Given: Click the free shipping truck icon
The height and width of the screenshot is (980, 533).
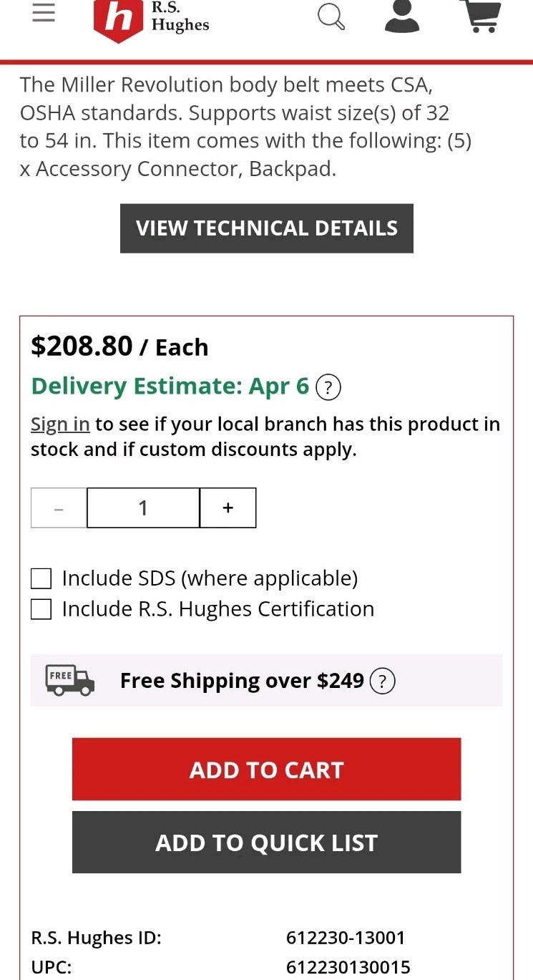Looking at the screenshot, I should [x=69, y=680].
